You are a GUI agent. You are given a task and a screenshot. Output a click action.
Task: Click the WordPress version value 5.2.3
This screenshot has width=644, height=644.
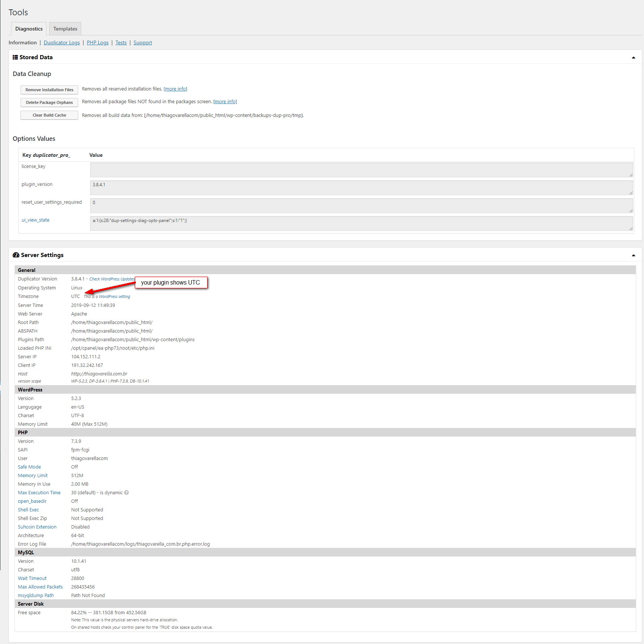click(x=76, y=399)
